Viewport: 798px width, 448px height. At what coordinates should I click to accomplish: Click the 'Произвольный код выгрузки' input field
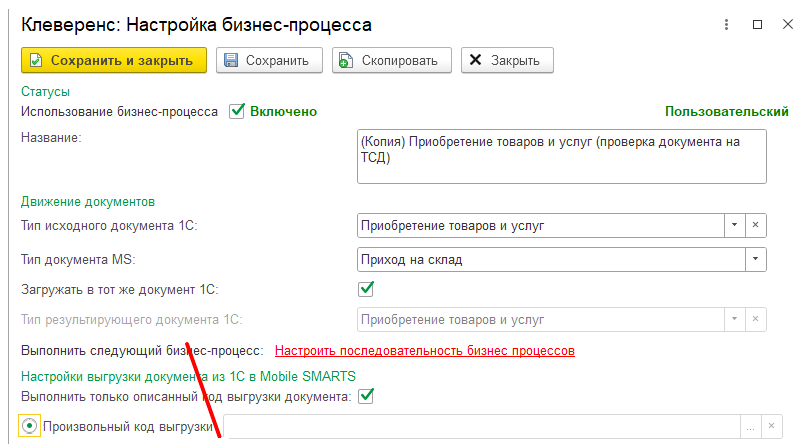coord(481,426)
